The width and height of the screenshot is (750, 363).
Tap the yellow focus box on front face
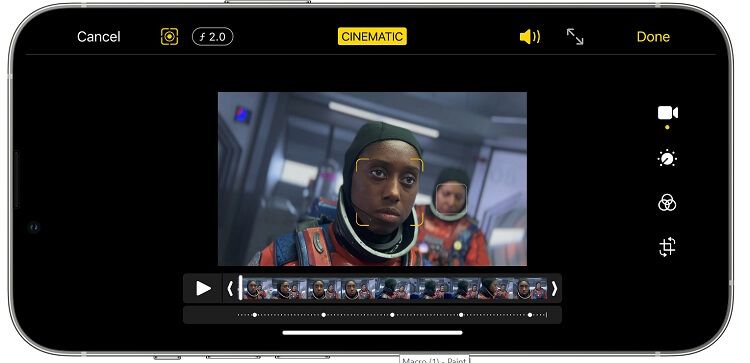pyautogui.click(x=389, y=192)
